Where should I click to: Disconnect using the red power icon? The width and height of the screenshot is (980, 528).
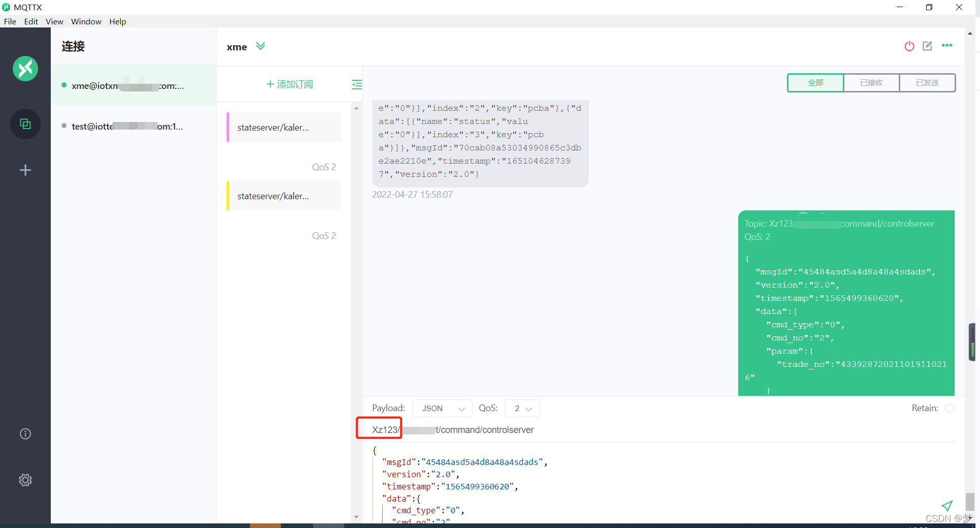tap(909, 46)
